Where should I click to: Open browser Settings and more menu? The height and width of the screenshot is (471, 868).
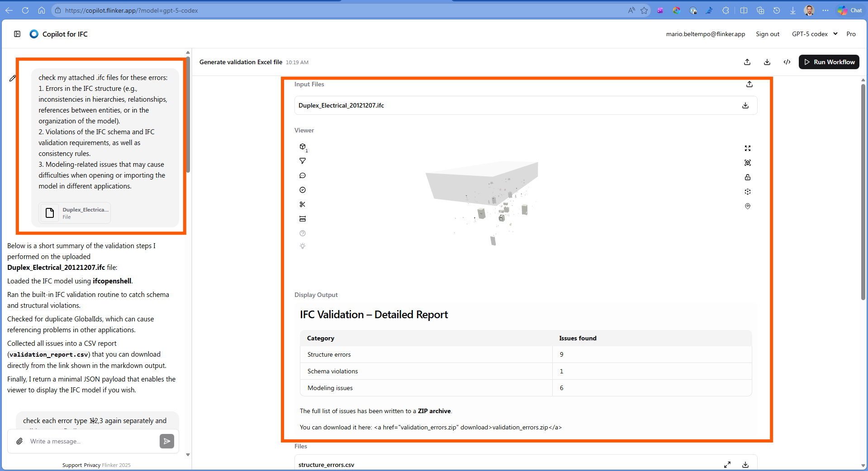(x=825, y=10)
